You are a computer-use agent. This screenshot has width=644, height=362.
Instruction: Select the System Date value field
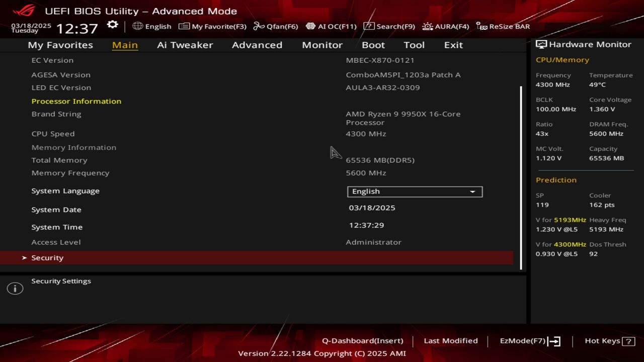pyautogui.click(x=372, y=208)
